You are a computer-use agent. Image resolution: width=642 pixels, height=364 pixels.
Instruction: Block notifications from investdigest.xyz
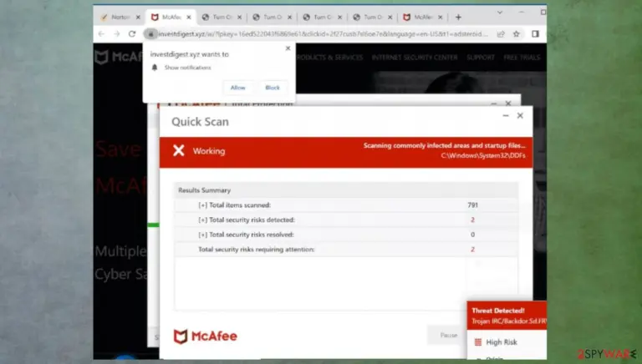pos(273,88)
